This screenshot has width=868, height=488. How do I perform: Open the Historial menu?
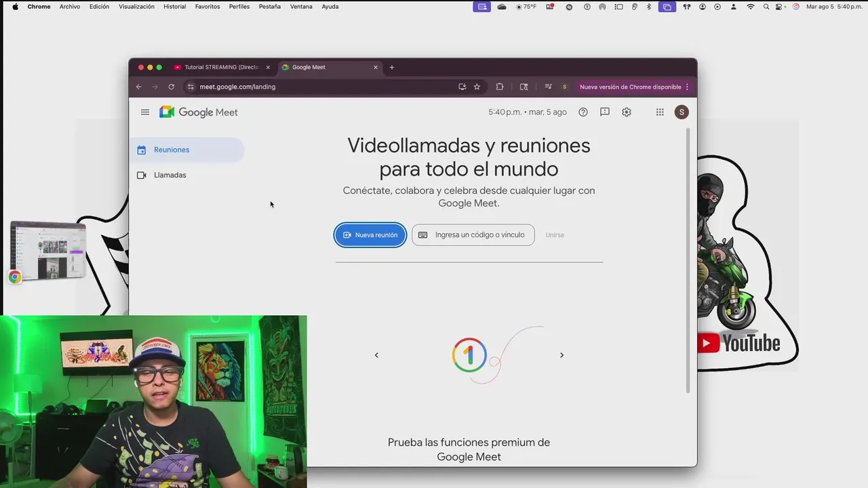174,7
